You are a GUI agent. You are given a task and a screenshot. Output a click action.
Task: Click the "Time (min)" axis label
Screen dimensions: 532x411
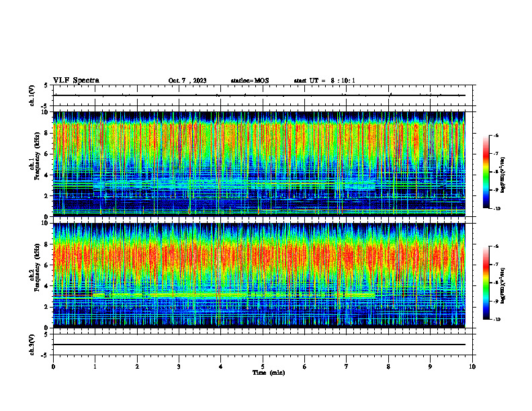pos(269,373)
